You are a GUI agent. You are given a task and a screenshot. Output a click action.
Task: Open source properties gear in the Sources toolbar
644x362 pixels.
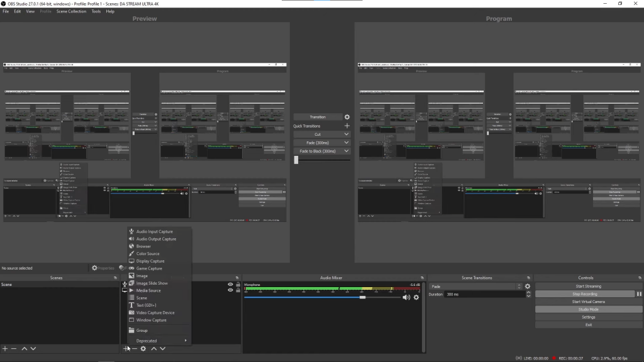(x=143, y=349)
